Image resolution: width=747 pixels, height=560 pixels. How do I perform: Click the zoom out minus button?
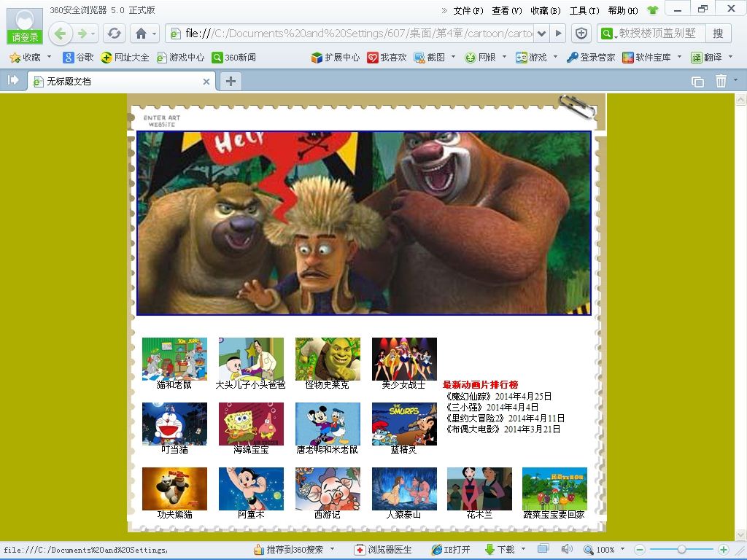pyautogui.click(x=640, y=550)
